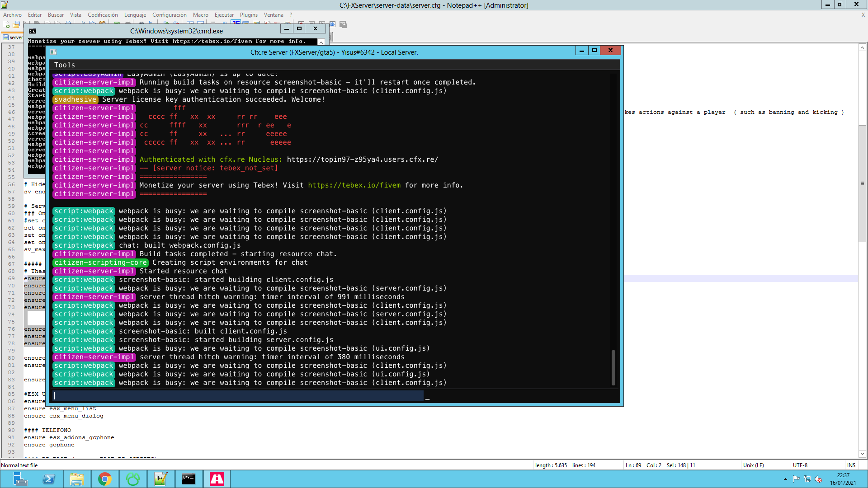Open Server Manager from the taskbar
This screenshot has height=488, width=868.
20,479
